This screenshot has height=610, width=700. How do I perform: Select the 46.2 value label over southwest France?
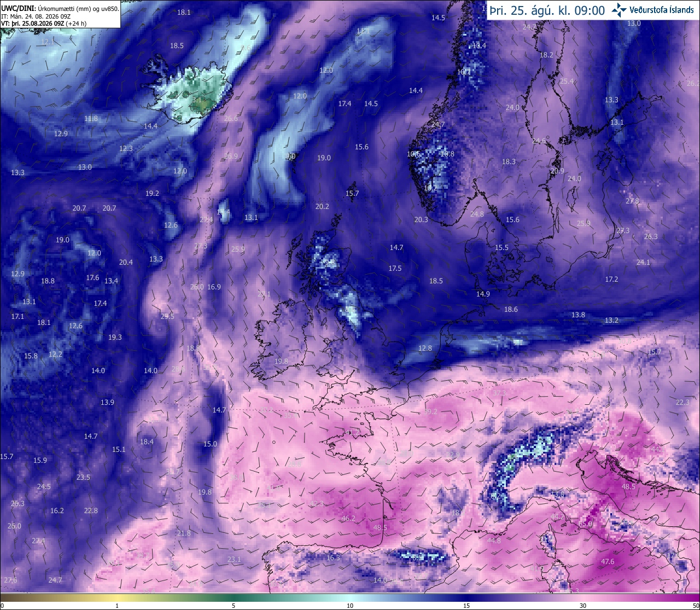pos(348,518)
